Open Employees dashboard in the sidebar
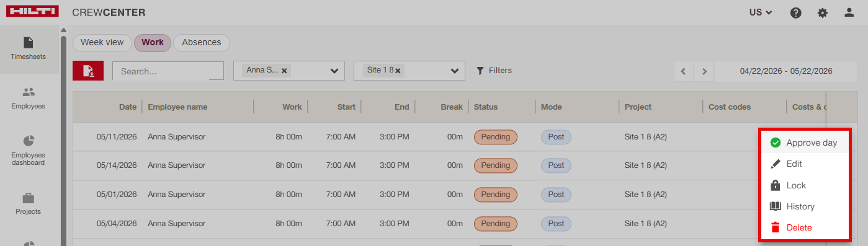This screenshot has height=246, width=868. point(29,151)
